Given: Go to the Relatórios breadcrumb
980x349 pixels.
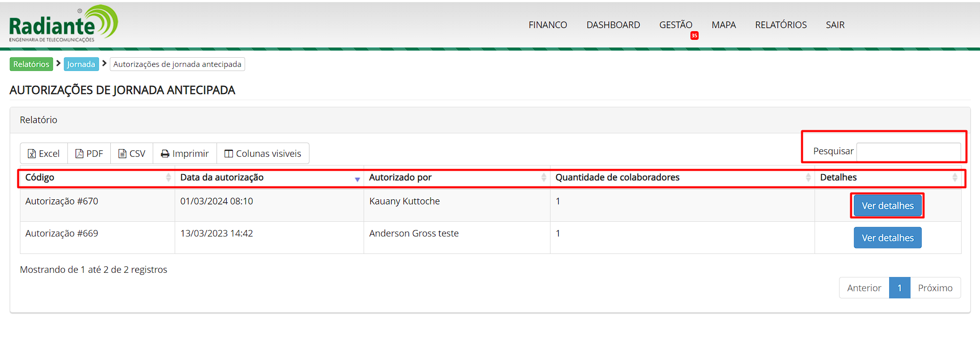Looking at the screenshot, I should coord(31,64).
